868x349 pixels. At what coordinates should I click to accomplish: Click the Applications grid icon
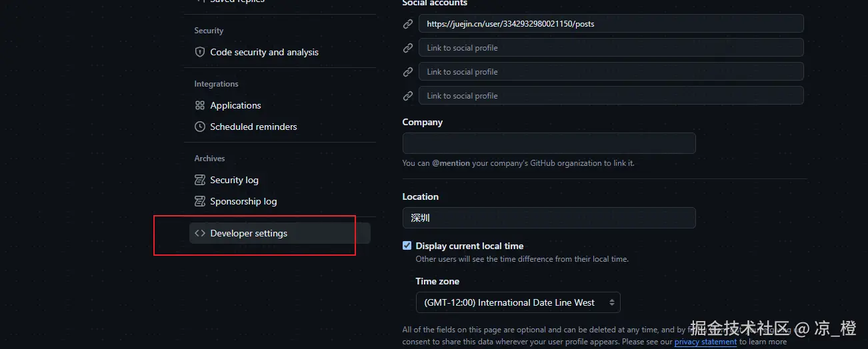click(199, 105)
